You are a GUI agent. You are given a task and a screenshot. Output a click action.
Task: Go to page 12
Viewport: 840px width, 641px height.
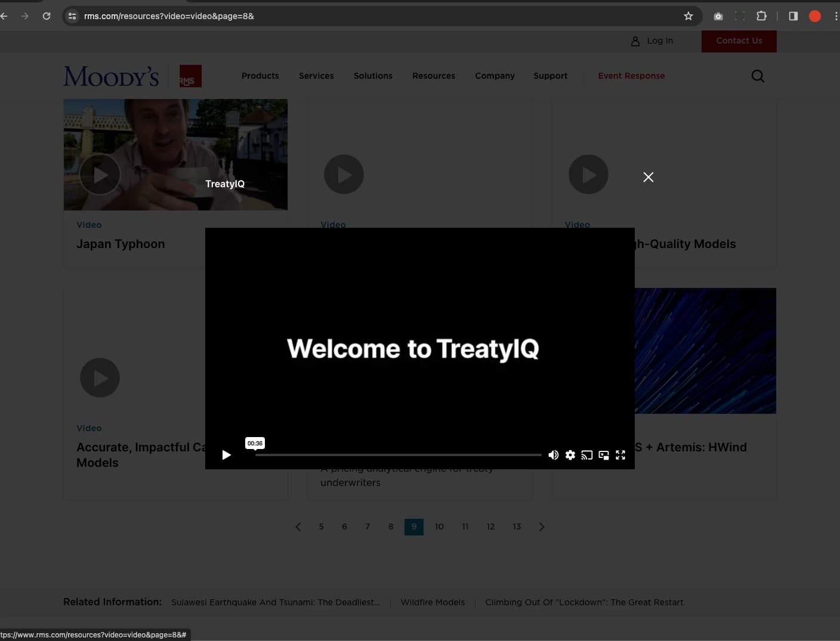pos(490,527)
